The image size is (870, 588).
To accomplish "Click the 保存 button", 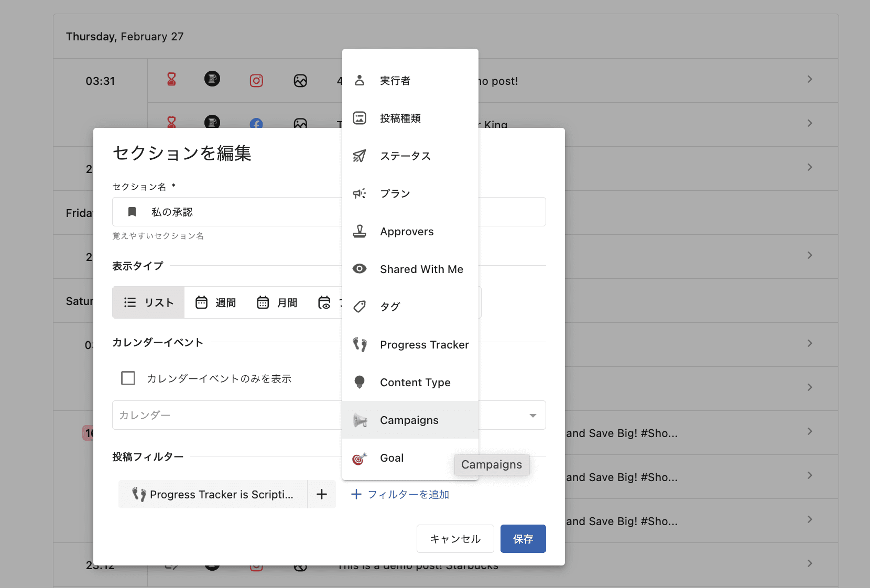I will coord(523,539).
